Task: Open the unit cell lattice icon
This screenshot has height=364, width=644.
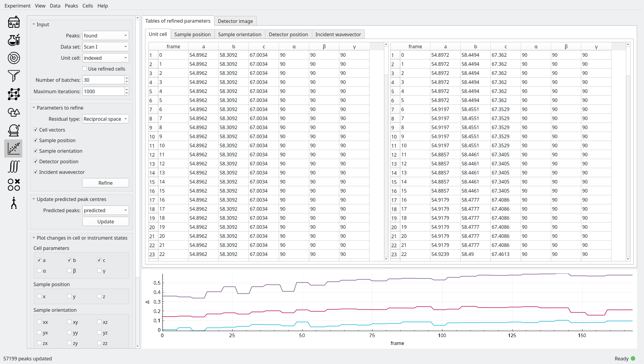Action: [x=14, y=94]
